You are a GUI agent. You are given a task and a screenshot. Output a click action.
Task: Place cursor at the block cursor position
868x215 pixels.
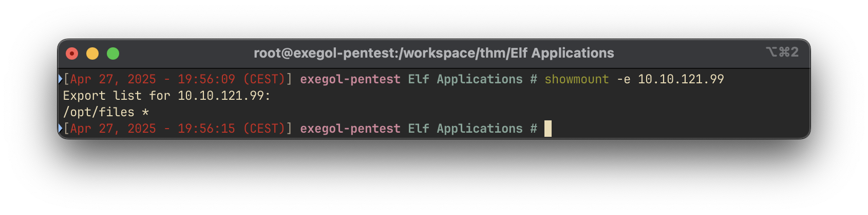click(x=548, y=129)
